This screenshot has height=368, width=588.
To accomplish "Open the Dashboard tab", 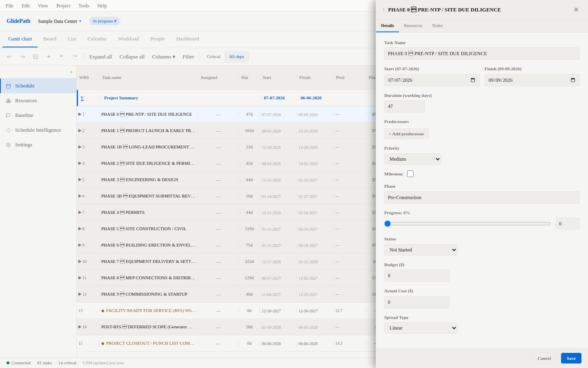I will [x=188, y=39].
